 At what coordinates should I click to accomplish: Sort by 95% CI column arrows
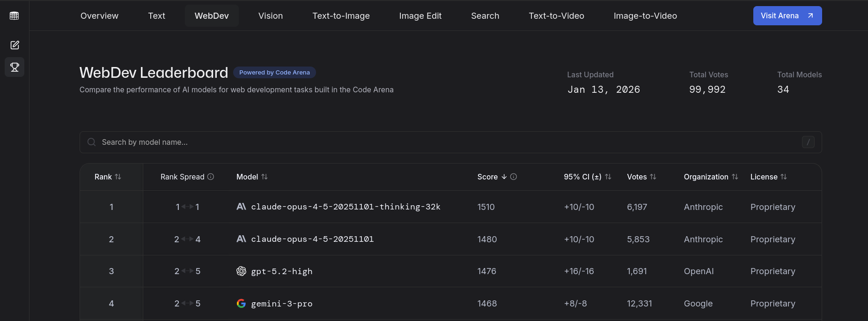pyautogui.click(x=608, y=177)
